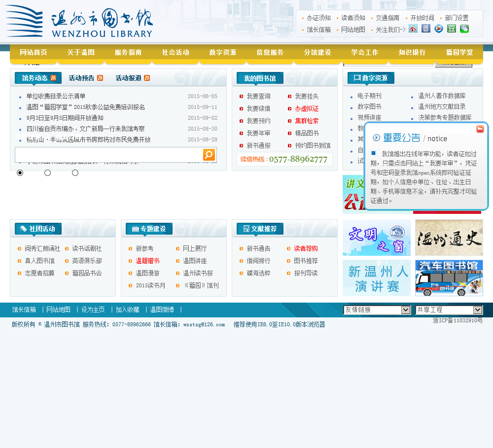This screenshot has height=448, width=493.
Task: Click the RSS icon beside 活动报道
Action: tap(147, 78)
